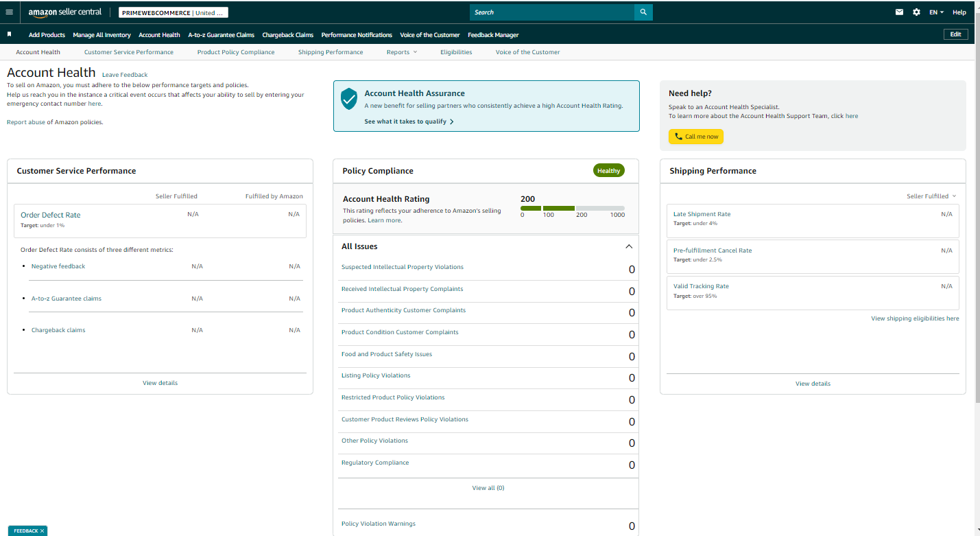Open the Pre-fulfillment Cancel Rate metric

pos(713,250)
